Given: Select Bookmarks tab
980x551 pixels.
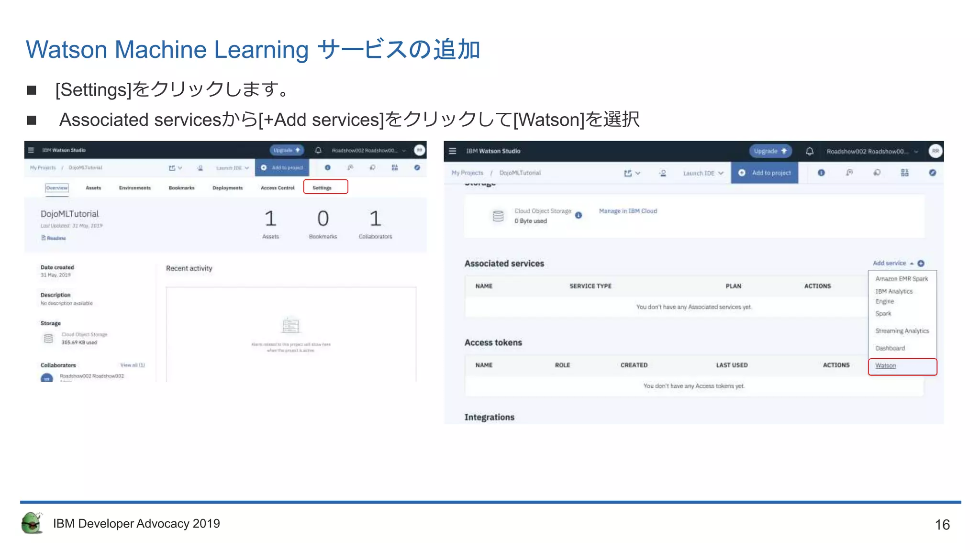Looking at the screenshot, I should [x=182, y=188].
